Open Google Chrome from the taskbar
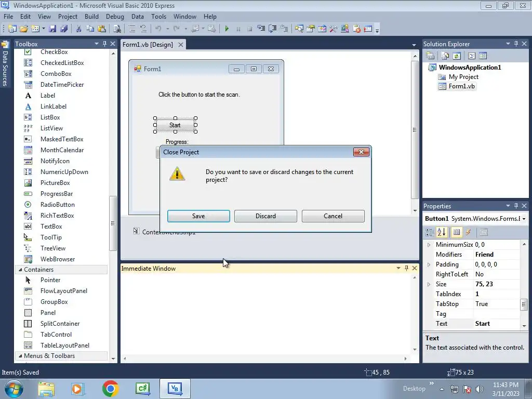 point(110,389)
